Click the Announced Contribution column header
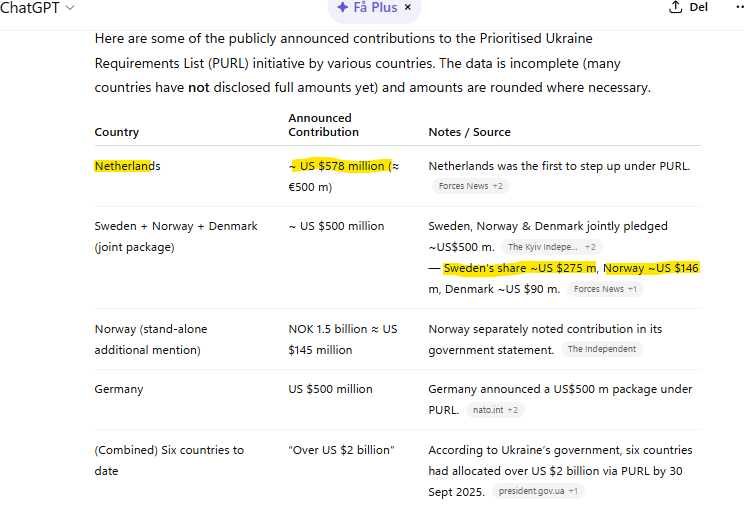This screenshot has height=513, width=744. [323, 125]
